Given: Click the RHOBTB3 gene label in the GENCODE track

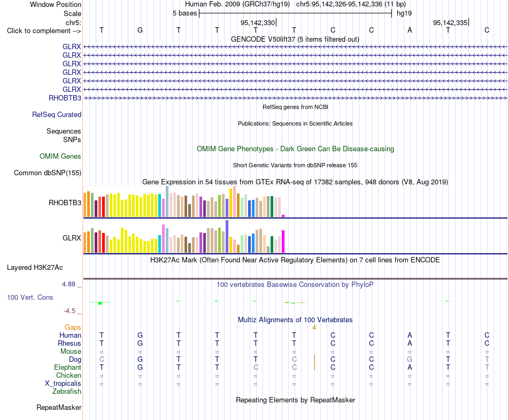Looking at the screenshot, I should (65, 98).
